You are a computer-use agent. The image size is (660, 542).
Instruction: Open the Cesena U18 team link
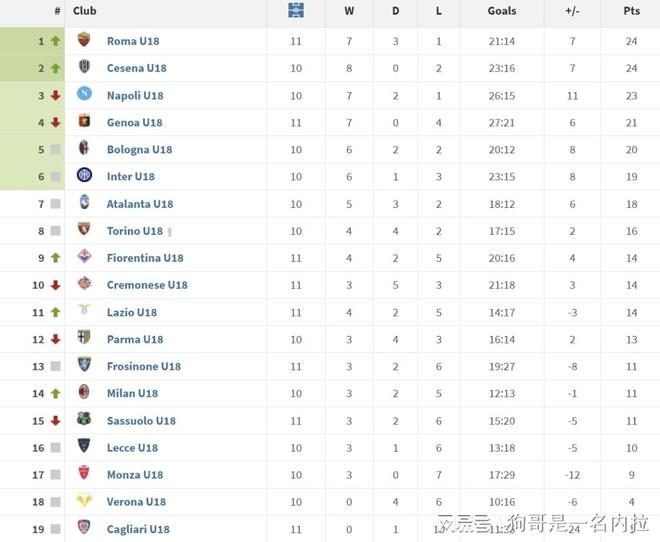tap(136, 68)
